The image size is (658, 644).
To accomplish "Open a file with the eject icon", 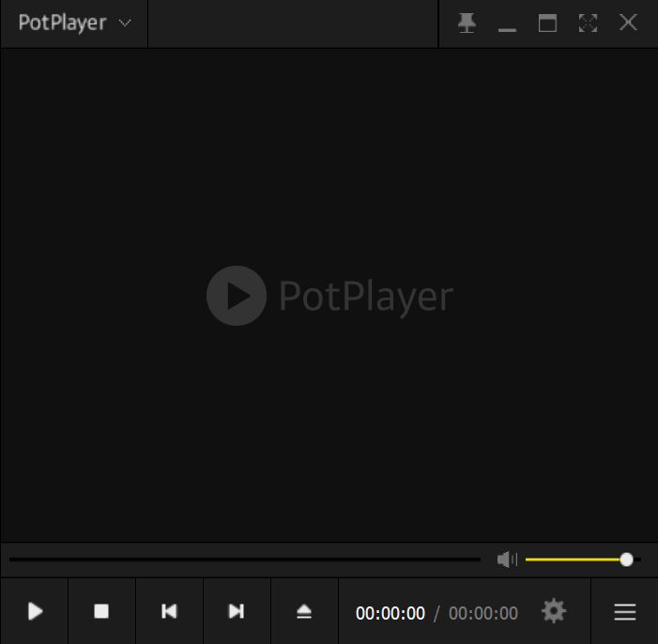I will coord(304,611).
